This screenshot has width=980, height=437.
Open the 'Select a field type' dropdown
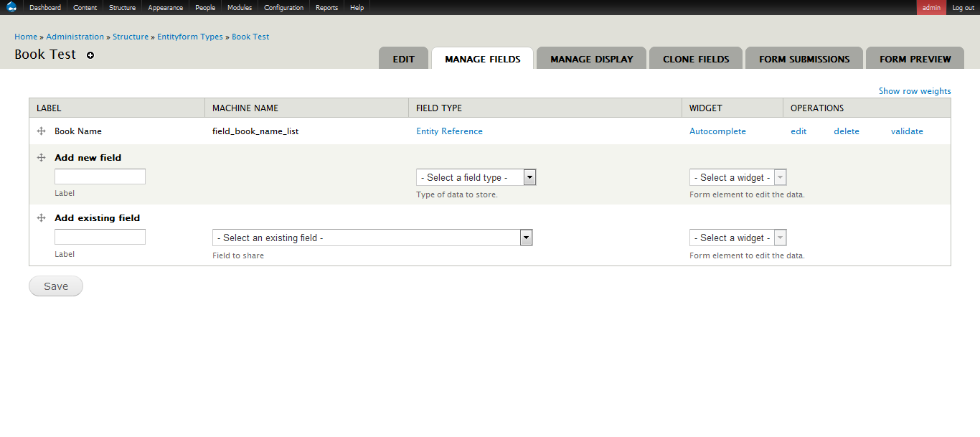point(476,177)
